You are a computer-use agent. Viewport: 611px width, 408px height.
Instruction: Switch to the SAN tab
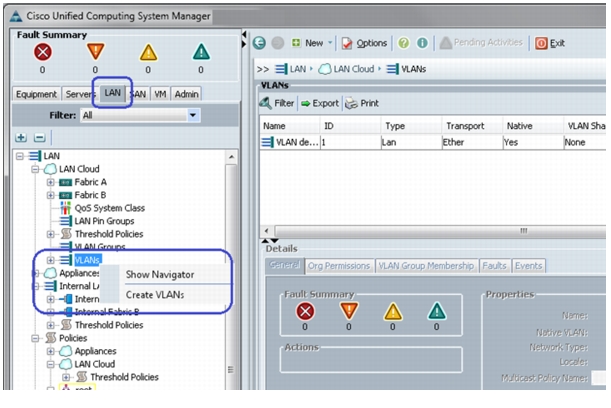tap(138, 94)
